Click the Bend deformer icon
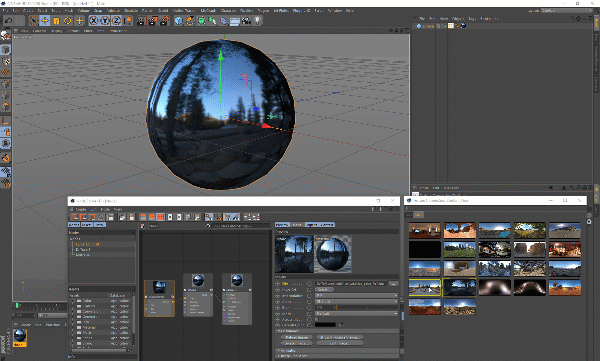The image size is (600, 361). point(224,21)
